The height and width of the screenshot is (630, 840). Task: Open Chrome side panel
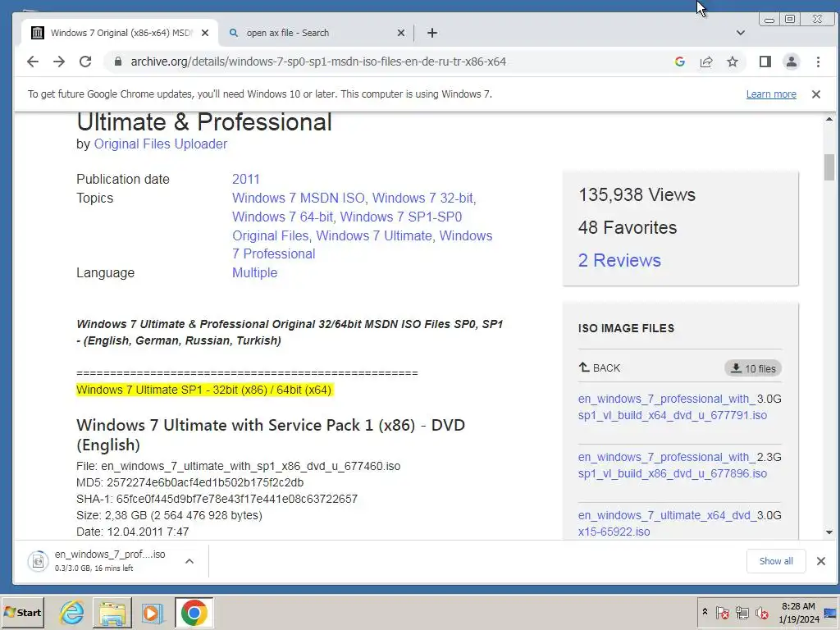coord(765,62)
